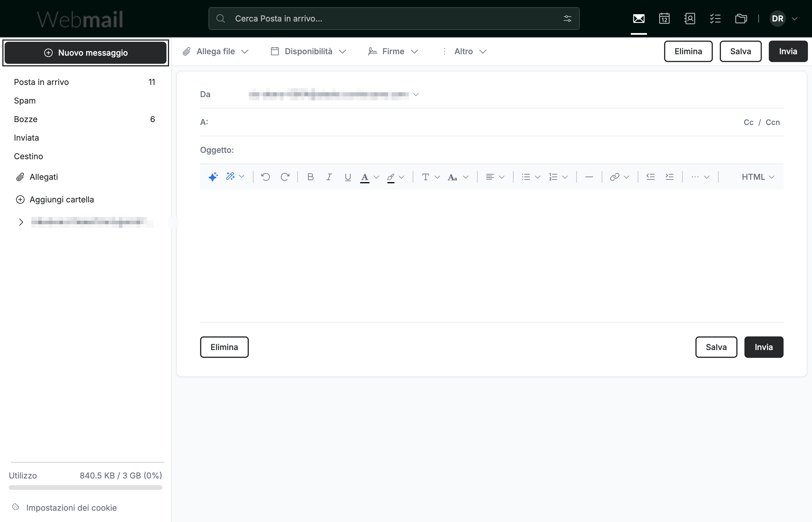This screenshot has height=522, width=812.
Task: Insert a bulleted list
Action: [526, 177]
